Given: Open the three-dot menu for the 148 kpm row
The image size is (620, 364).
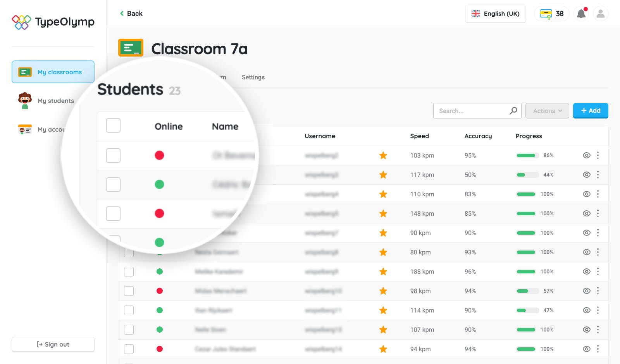Looking at the screenshot, I should pyautogui.click(x=598, y=213).
